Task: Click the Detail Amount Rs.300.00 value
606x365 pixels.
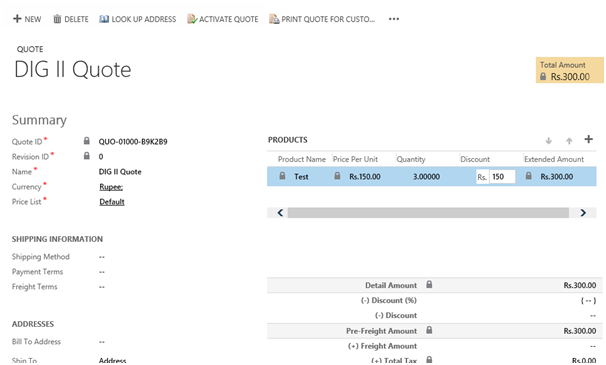Action: point(580,285)
